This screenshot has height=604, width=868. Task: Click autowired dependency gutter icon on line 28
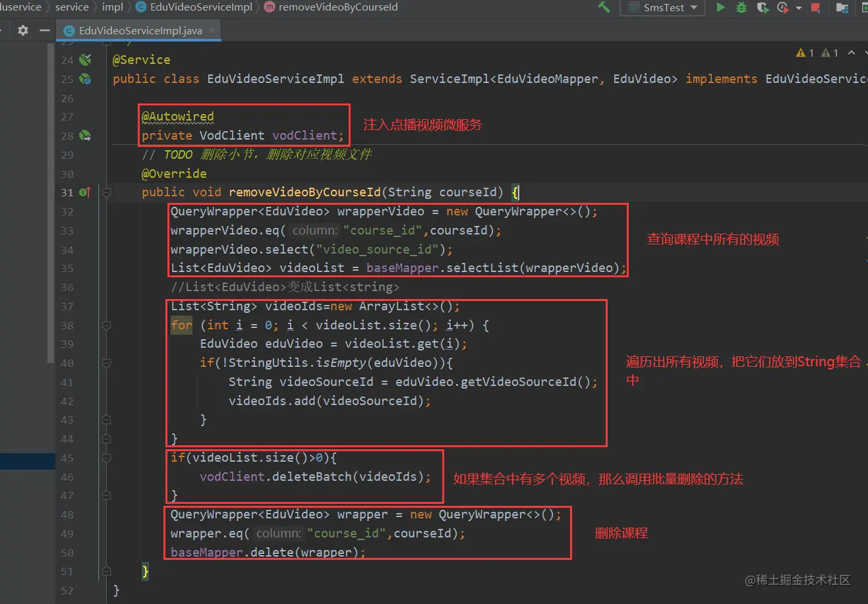(85, 136)
